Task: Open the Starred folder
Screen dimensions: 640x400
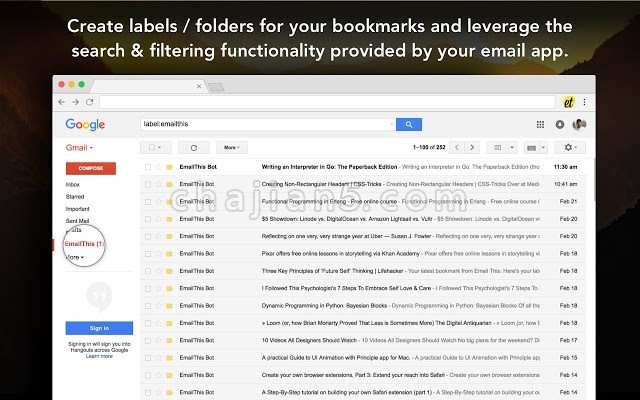Action: coord(75,197)
